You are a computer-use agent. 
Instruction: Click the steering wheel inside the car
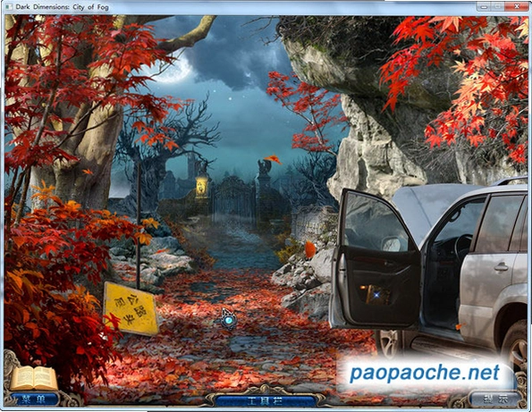pos(463,247)
